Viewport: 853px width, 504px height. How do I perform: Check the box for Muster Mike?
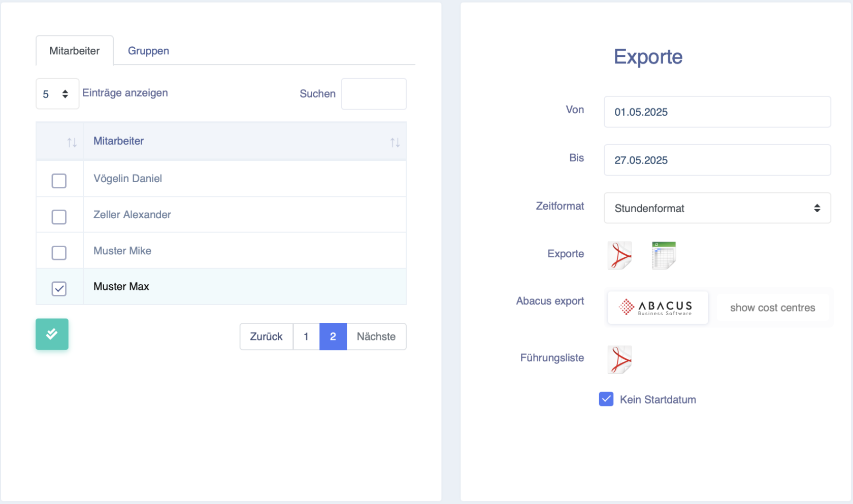[x=59, y=253]
